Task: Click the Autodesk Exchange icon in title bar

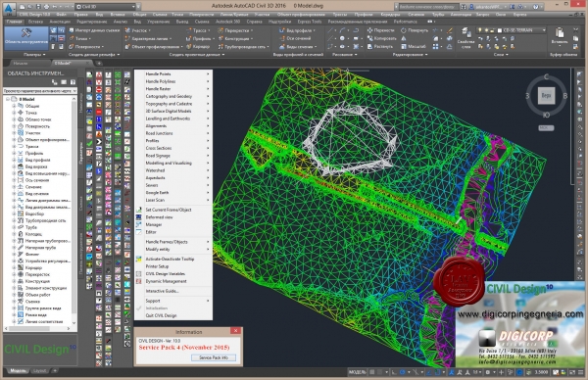Action: point(512,7)
